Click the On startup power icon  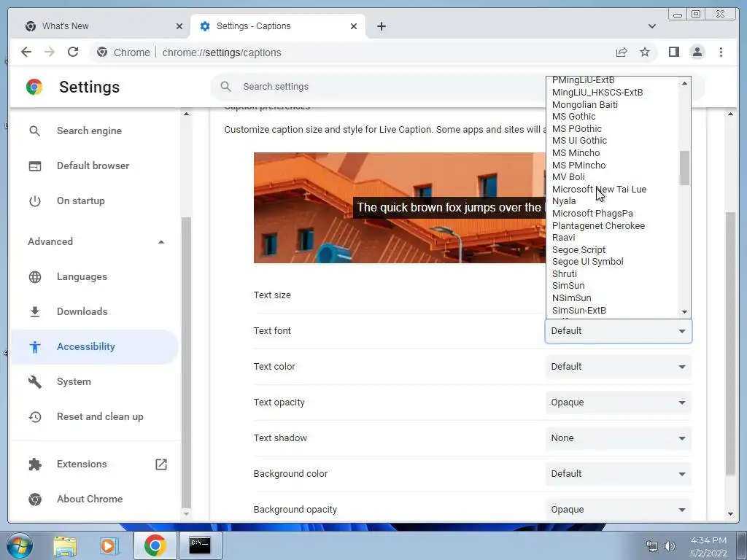[35, 201]
